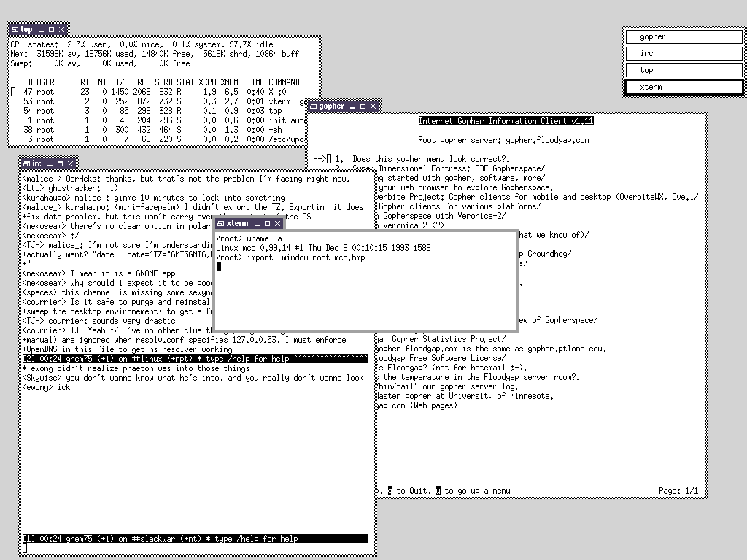
Task: Open the window menu icon on the xterm window
Action: [220, 223]
